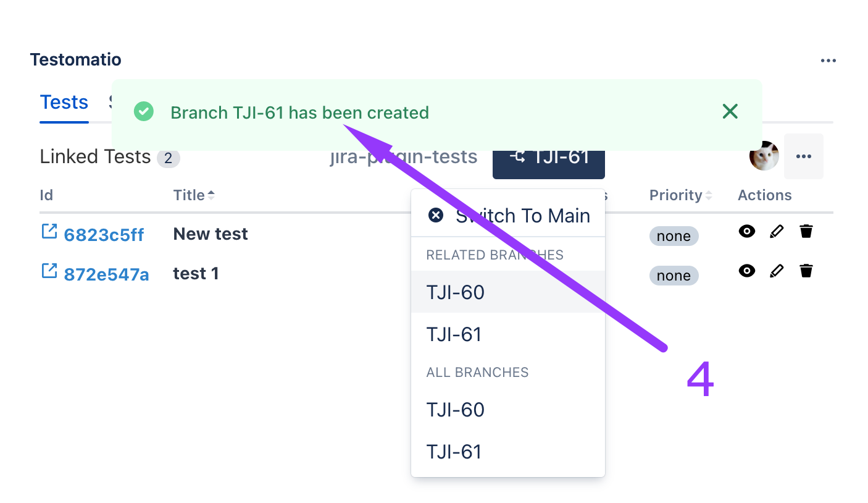Delete the New test row with trash icon
868x503 pixels.
[x=806, y=232]
